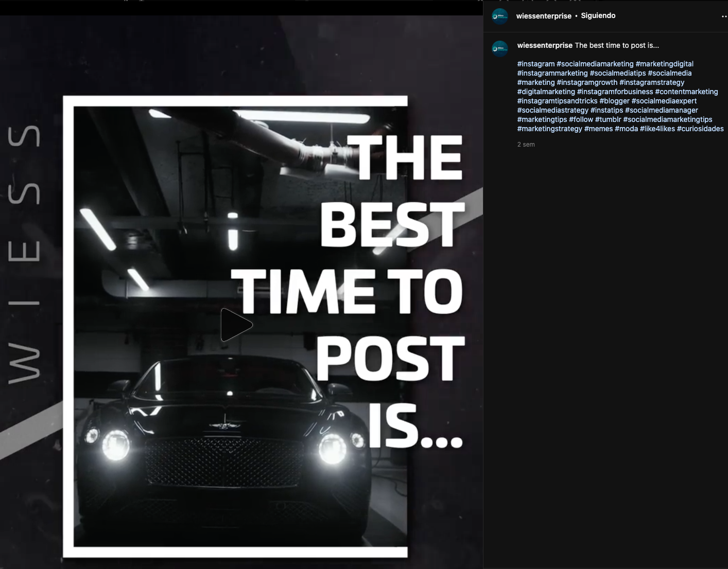Open the #contentmarketing hashtag
The image size is (728, 569).
tap(686, 92)
